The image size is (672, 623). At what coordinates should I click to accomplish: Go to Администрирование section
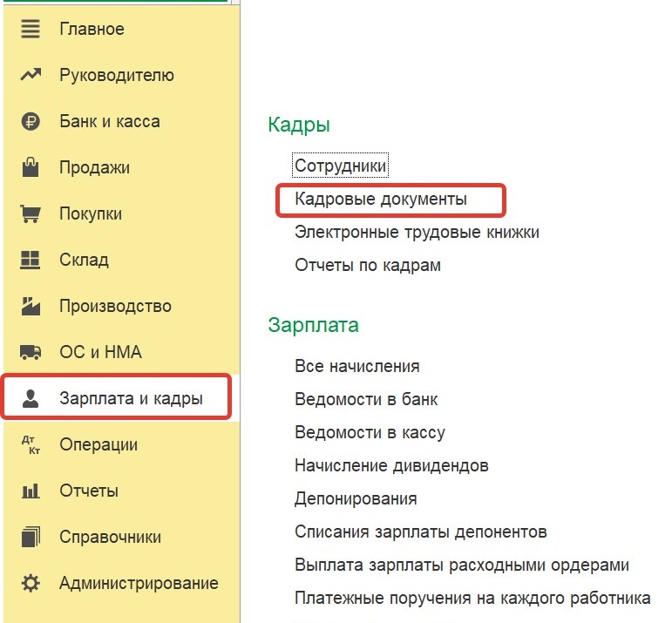(139, 583)
